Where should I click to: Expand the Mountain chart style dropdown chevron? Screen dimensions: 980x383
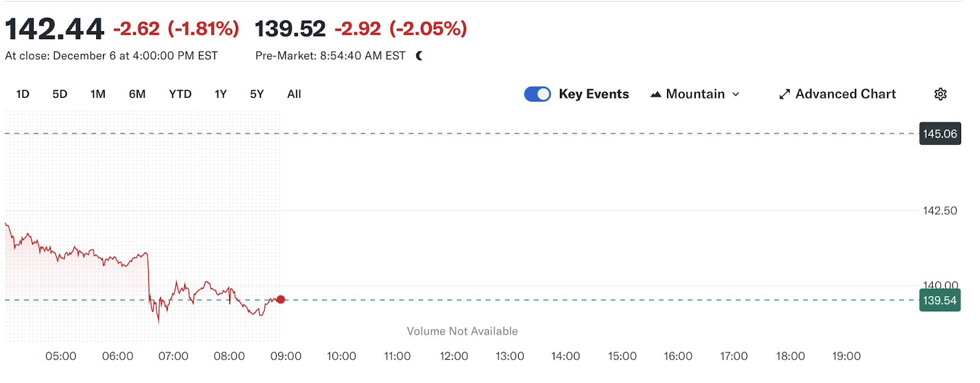point(736,94)
